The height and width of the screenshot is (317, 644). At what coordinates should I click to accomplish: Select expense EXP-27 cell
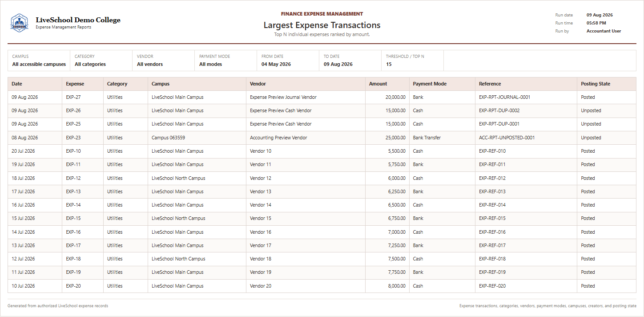pos(83,97)
